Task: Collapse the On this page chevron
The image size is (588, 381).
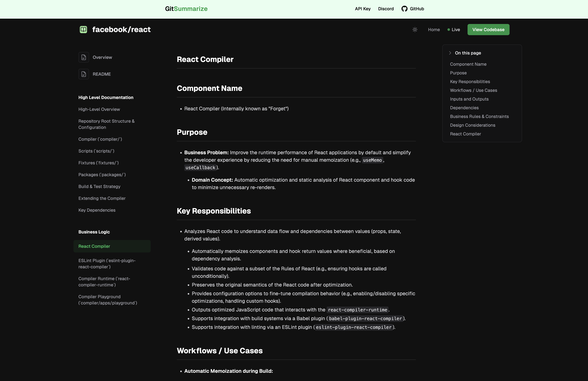Action: 450,53
